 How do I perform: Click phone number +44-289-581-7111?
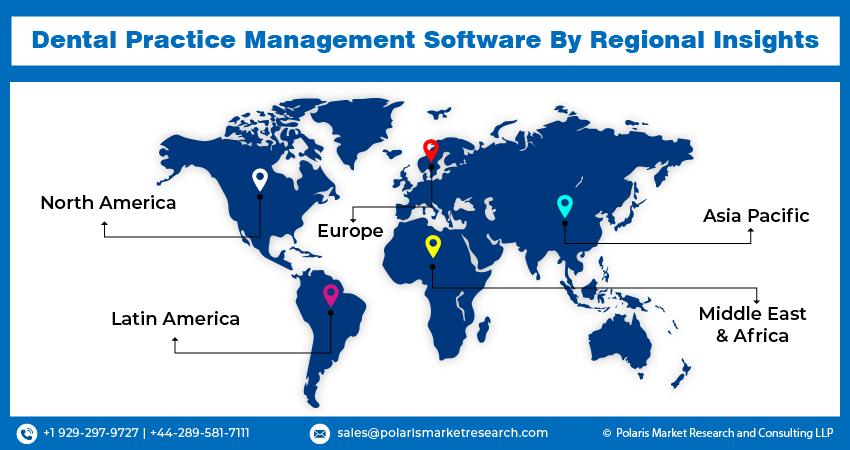(x=199, y=433)
